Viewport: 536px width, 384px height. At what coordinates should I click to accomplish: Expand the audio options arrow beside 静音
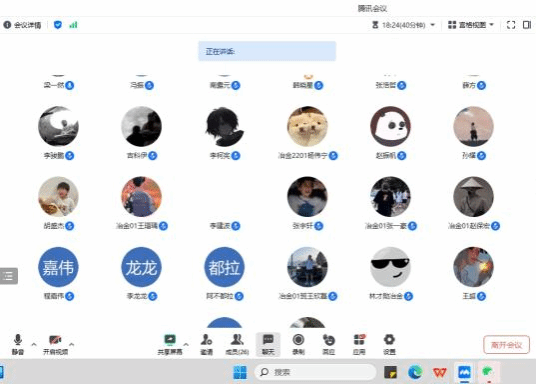click(x=34, y=344)
